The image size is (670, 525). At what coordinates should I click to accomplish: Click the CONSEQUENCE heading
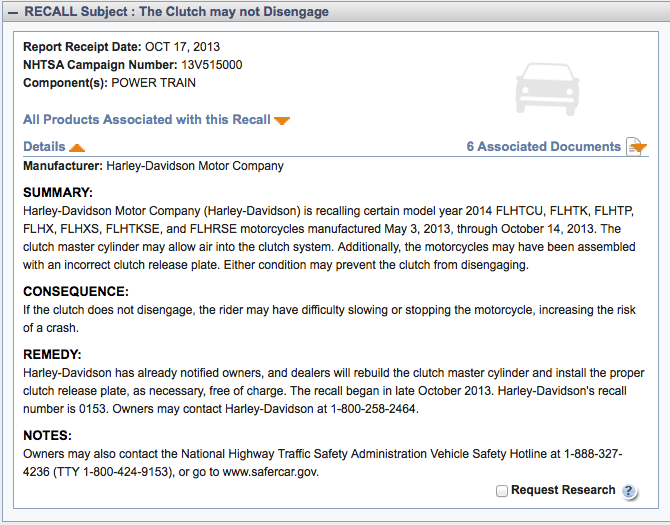tap(76, 291)
